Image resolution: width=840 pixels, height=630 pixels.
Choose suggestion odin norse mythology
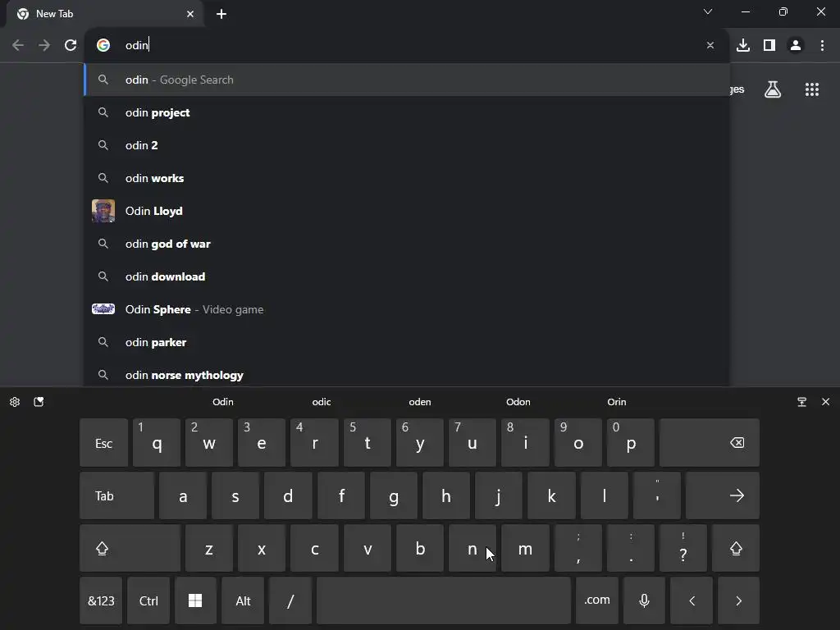pyautogui.click(x=407, y=374)
